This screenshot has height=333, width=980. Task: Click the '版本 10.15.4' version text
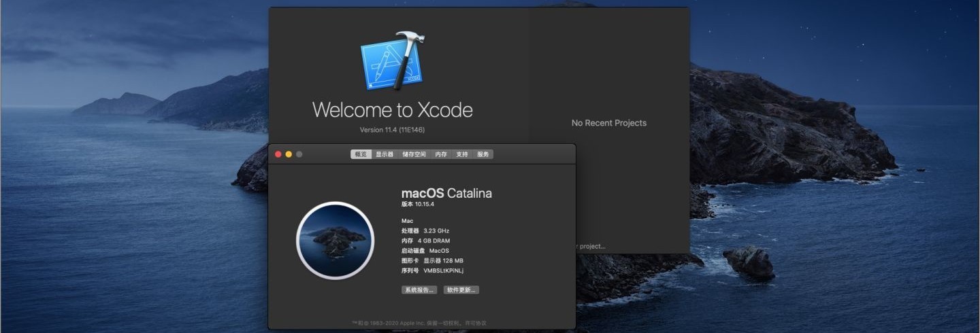418,205
